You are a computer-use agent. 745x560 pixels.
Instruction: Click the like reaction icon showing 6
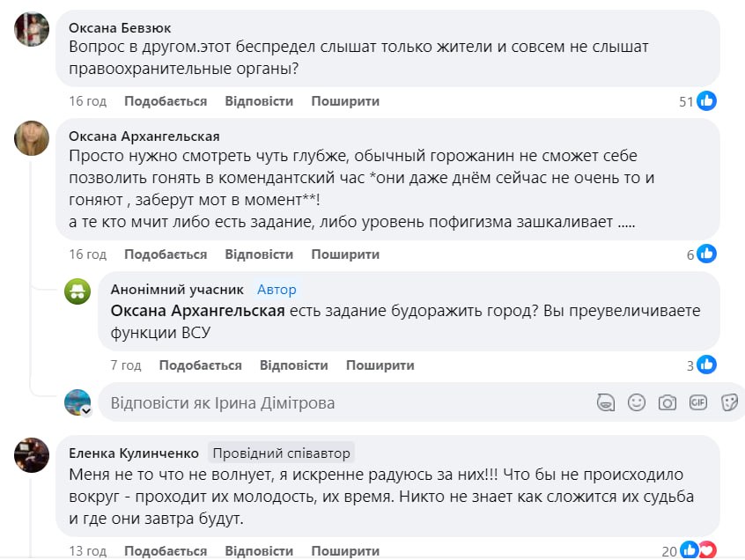[x=706, y=254]
